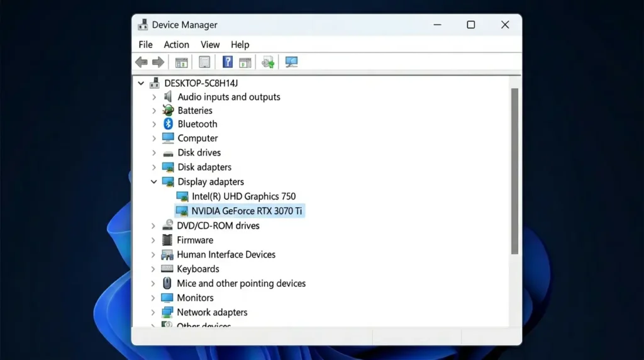
Task: Expand Human Interface Devices chevron
Action: tap(153, 255)
